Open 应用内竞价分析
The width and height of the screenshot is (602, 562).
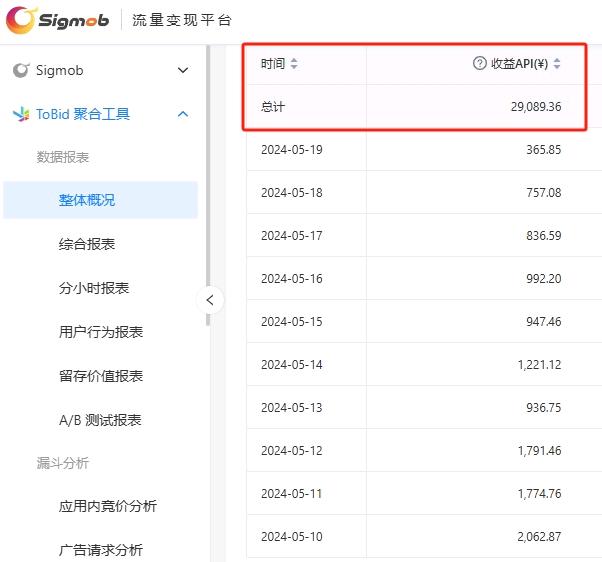[108, 506]
